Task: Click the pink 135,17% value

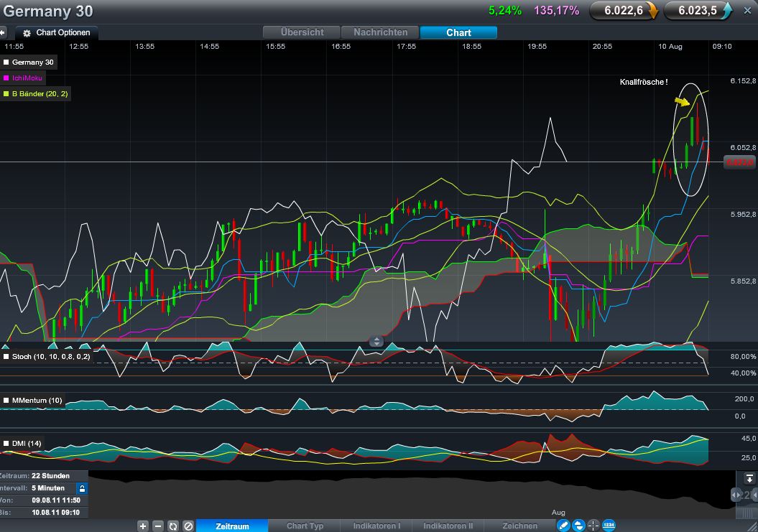Action: tap(556, 11)
